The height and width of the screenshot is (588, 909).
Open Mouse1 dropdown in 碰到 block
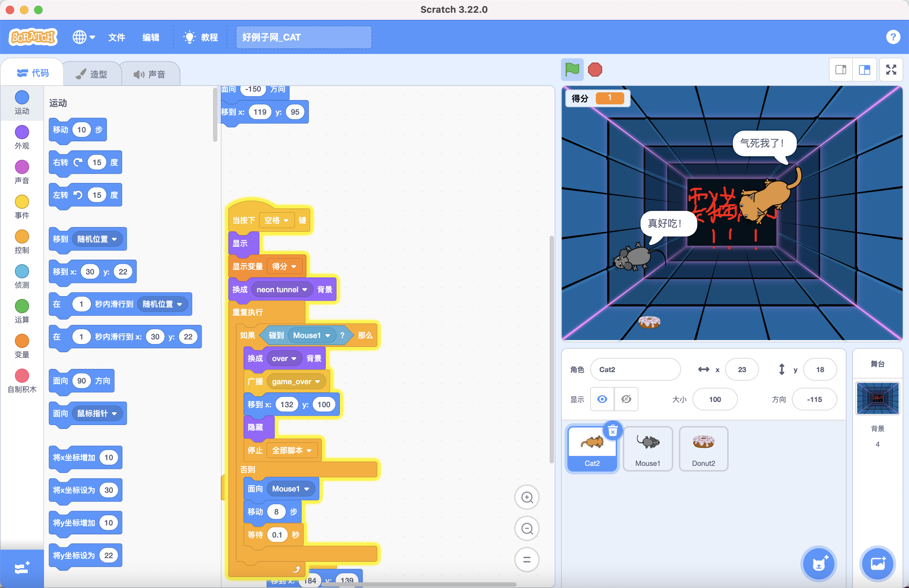(311, 335)
